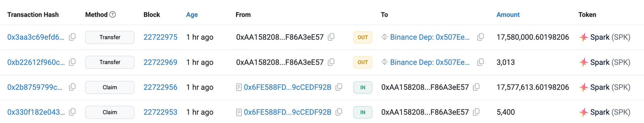This screenshot has width=644, height=123.
Task: Open contract 0x6FE588FD...9cCEDF92B in last row
Action: click(x=288, y=112)
